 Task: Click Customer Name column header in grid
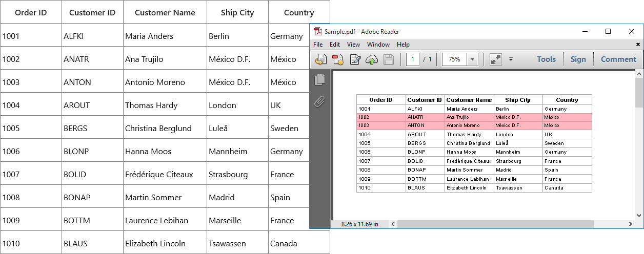(x=165, y=12)
